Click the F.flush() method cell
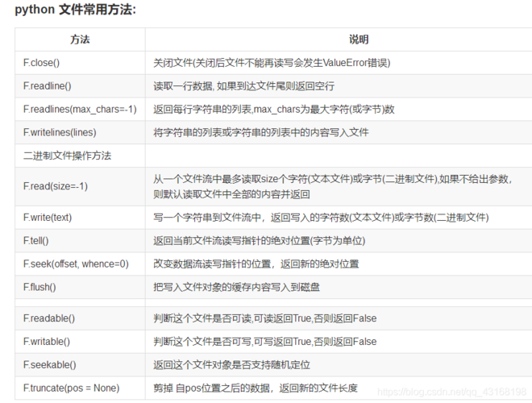 coord(80,287)
